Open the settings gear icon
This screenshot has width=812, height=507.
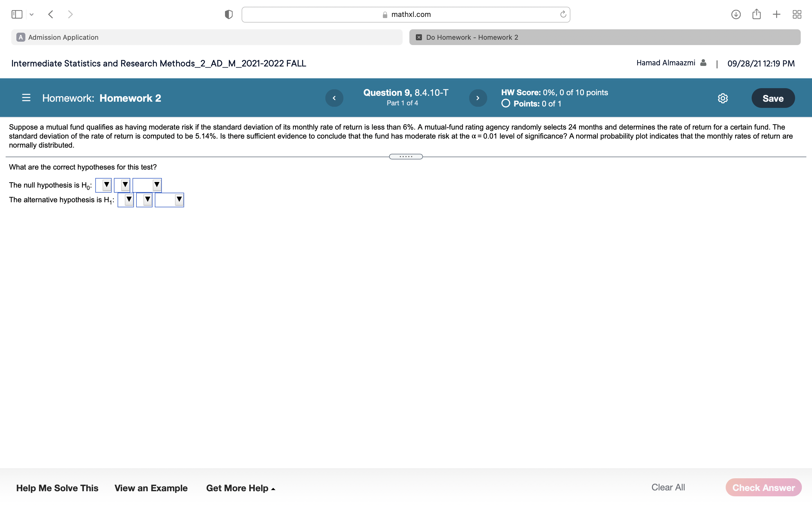(x=723, y=98)
